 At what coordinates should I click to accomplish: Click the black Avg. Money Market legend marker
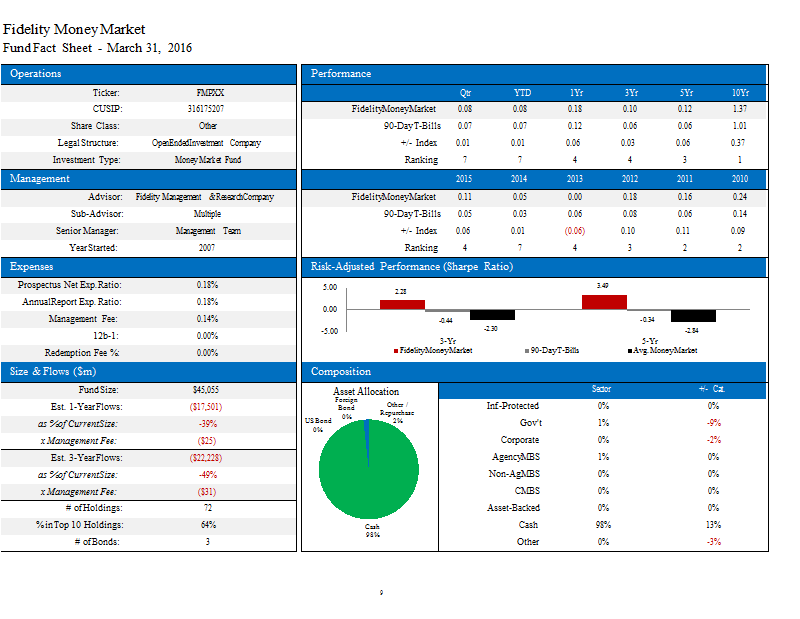630,351
